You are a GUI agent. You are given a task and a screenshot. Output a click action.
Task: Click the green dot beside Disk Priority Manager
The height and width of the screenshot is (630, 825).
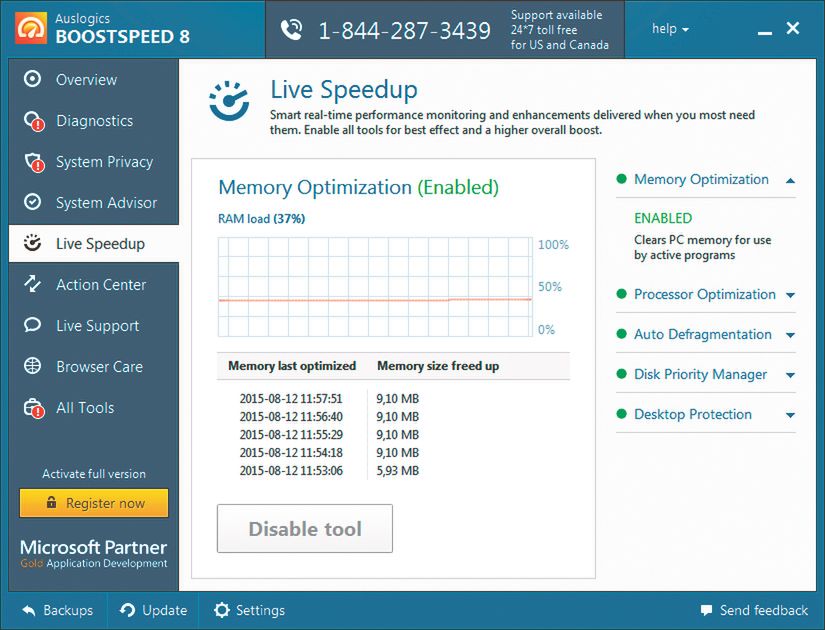coord(621,374)
